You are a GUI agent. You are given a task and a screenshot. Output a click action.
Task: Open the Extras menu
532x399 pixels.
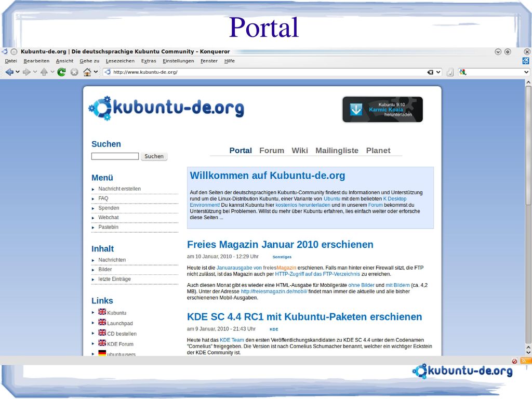[x=149, y=61]
